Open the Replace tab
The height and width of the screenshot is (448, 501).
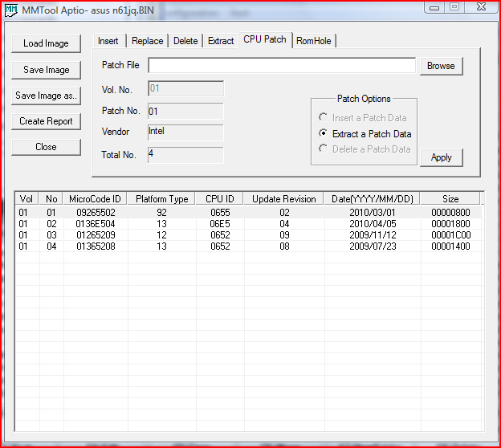(x=147, y=41)
